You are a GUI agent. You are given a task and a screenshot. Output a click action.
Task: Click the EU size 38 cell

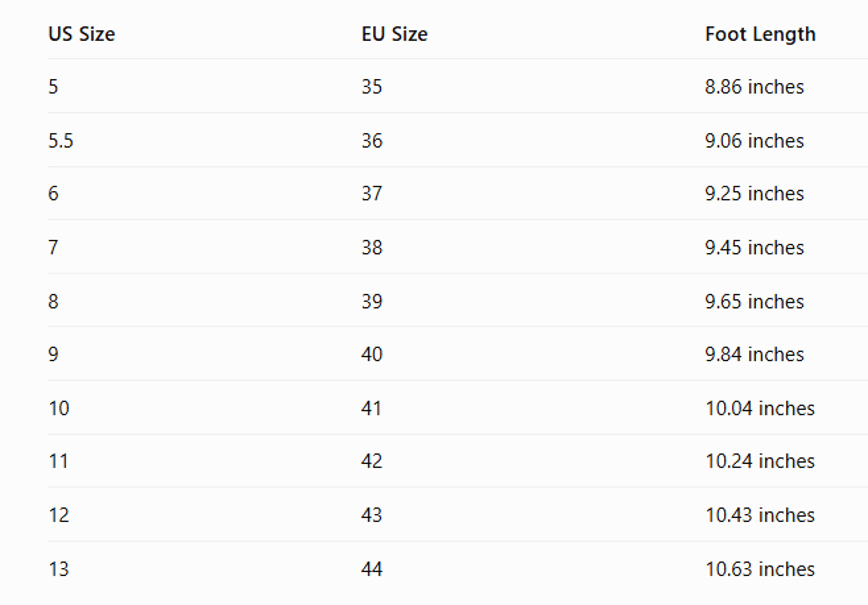372,248
